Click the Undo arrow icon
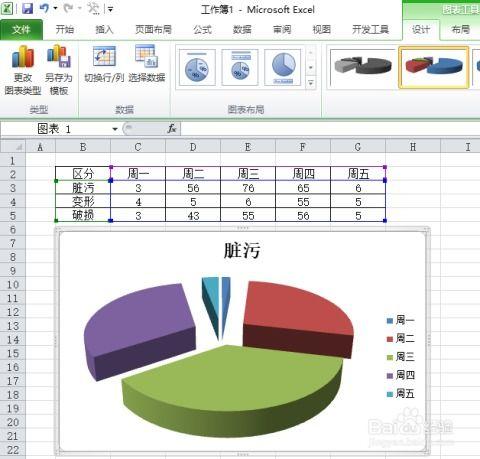480x459 pixels. pyautogui.click(x=44, y=8)
